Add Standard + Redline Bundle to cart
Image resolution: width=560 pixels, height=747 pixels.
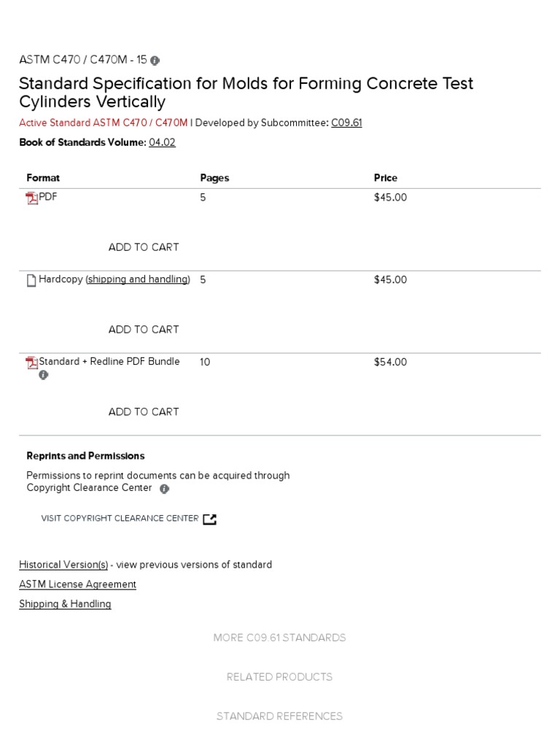point(144,412)
